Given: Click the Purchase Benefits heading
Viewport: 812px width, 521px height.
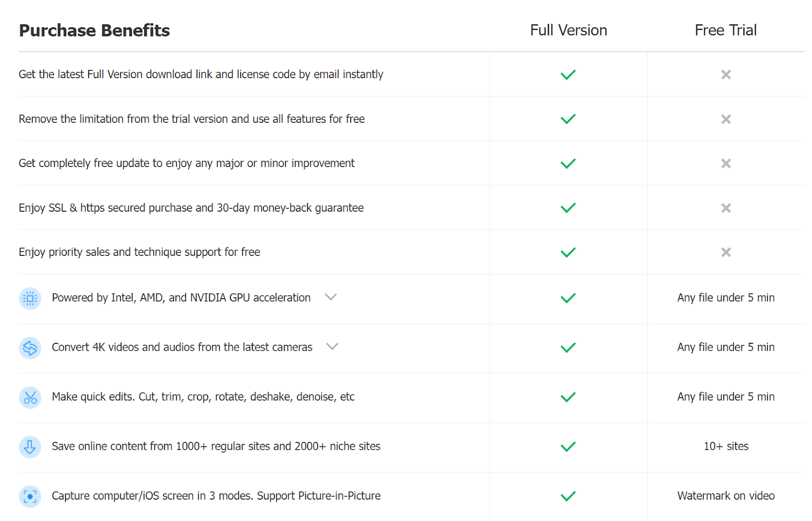Looking at the screenshot, I should [x=94, y=30].
